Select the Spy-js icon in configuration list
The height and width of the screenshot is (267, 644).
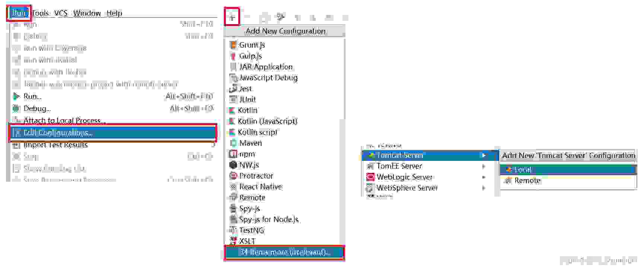tap(233, 209)
